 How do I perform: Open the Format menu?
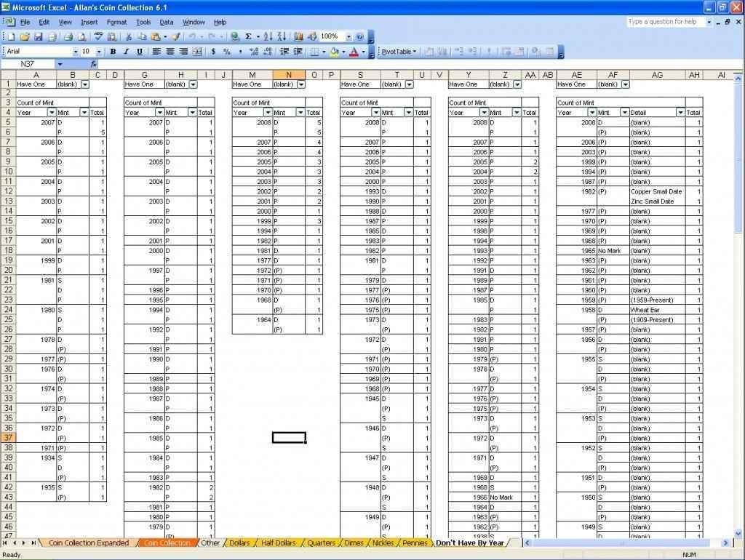pos(116,22)
